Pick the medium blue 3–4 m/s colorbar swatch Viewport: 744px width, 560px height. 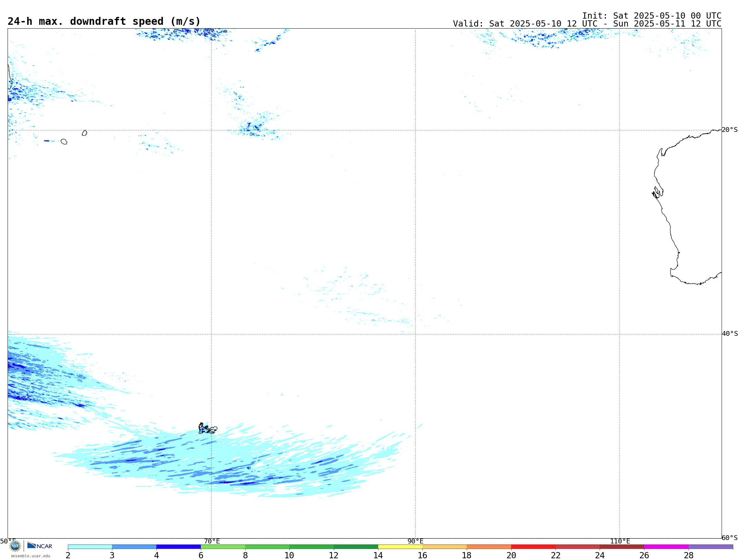coord(134,547)
